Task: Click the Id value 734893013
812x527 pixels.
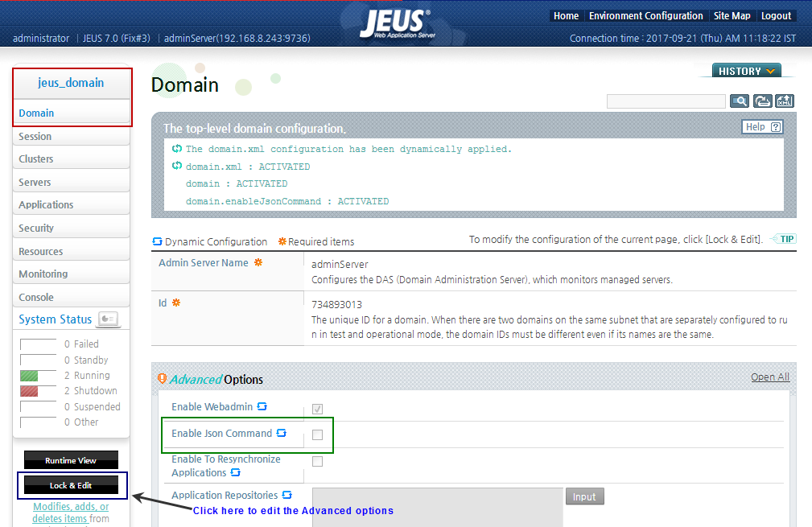Action: click(336, 304)
